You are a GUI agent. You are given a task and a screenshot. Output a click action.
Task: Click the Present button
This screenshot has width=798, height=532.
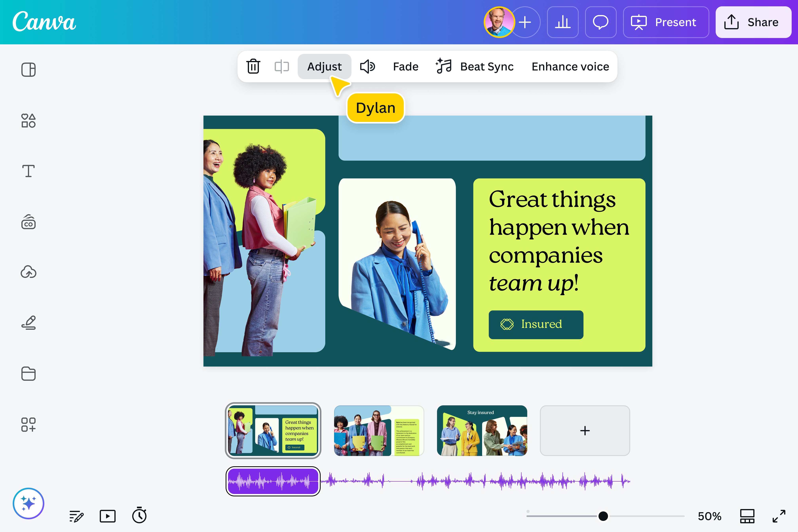coord(666,22)
